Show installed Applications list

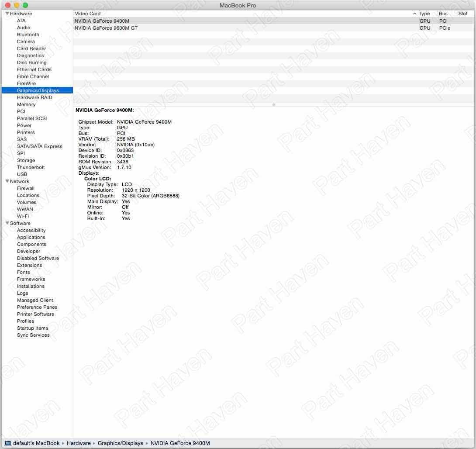pos(31,237)
